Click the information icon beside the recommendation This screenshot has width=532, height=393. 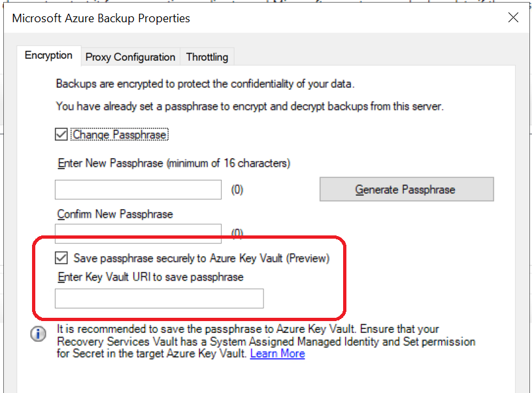(x=39, y=334)
